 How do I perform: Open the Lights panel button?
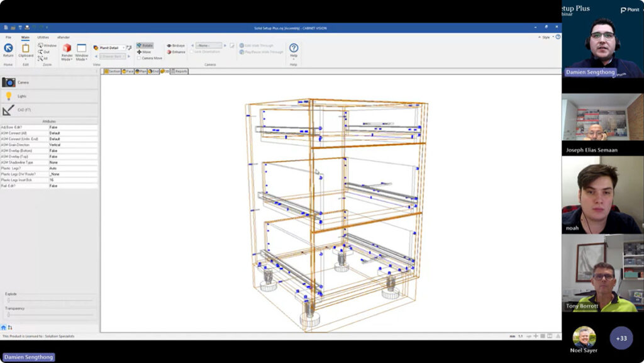(21, 96)
